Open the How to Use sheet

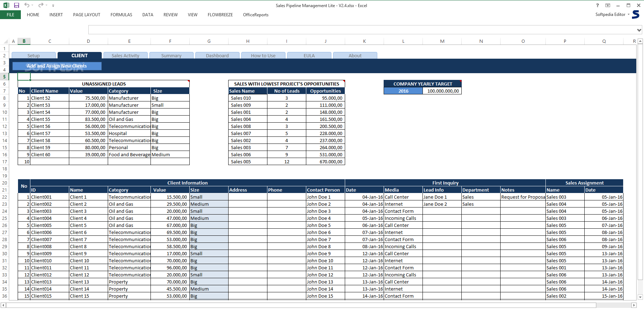coord(263,55)
